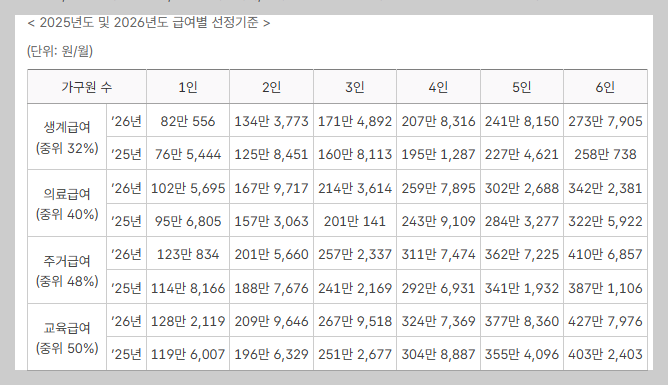668x385 pixels.
Task: Click the '생계급여 (중위 32%)' row label
Action: 67,137
